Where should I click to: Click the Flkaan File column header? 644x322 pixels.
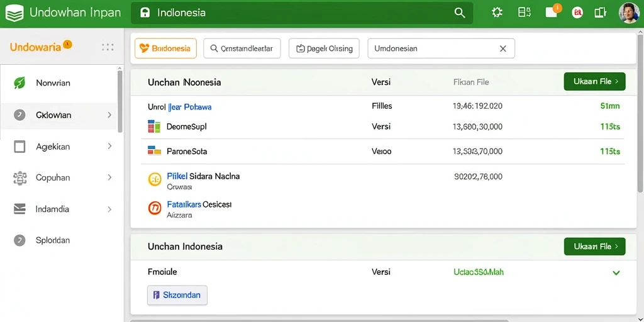[471, 82]
